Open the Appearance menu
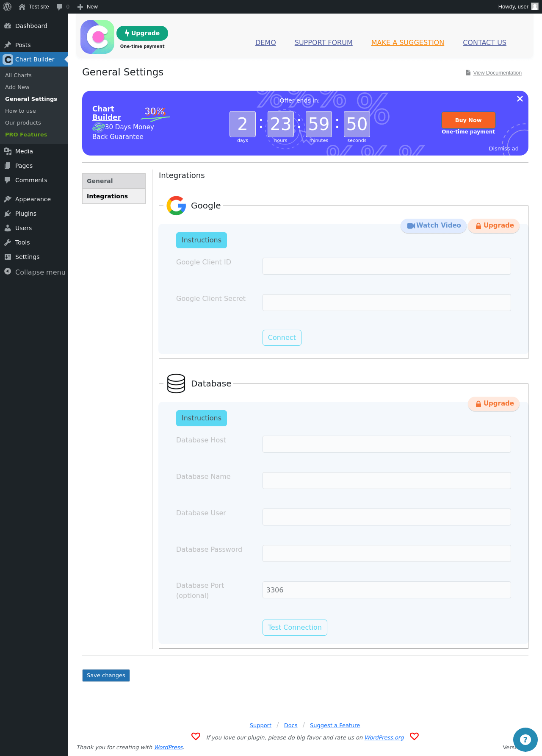The image size is (542, 756). 34,199
